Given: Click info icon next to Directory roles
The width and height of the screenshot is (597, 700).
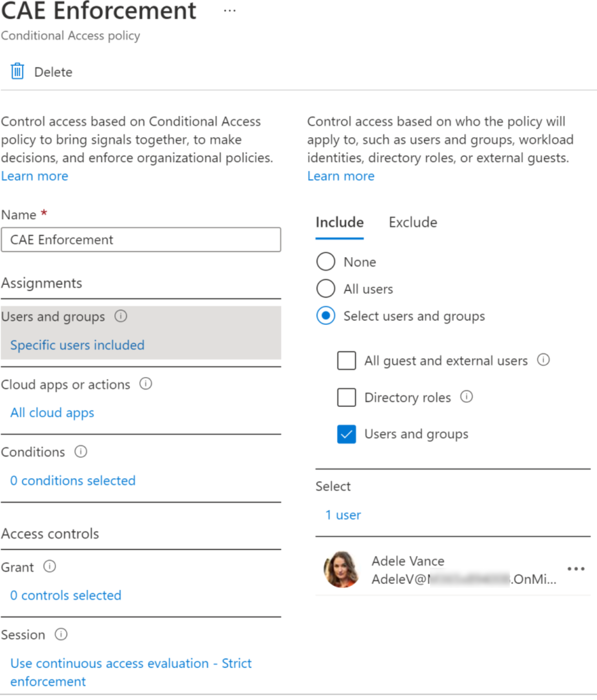Looking at the screenshot, I should point(467,396).
